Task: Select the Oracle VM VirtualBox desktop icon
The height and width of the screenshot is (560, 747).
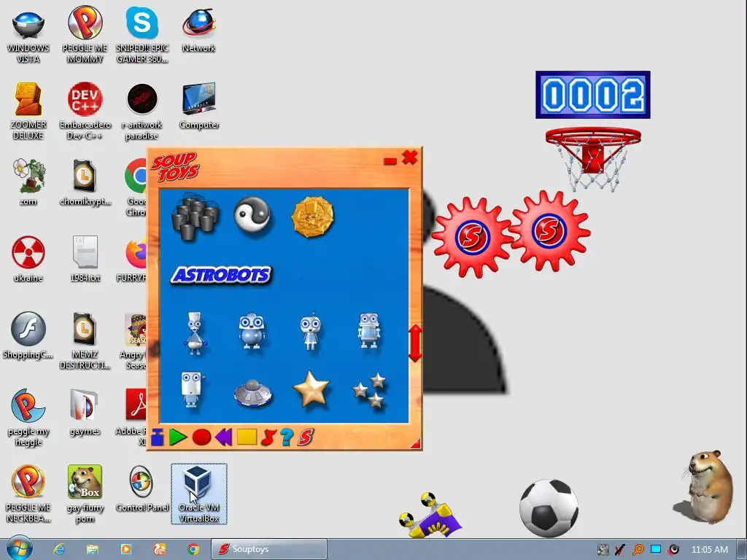Action: [199, 494]
